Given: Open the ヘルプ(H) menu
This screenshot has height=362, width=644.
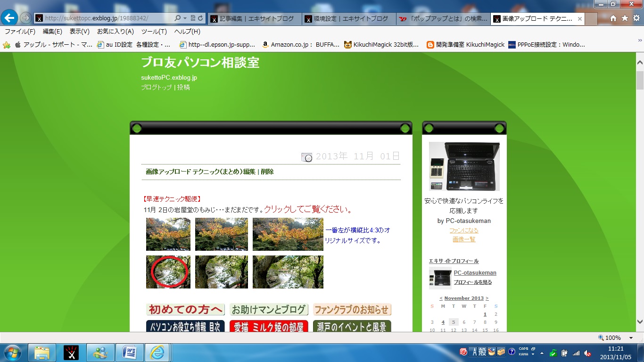Looking at the screenshot, I should pyautogui.click(x=187, y=32).
